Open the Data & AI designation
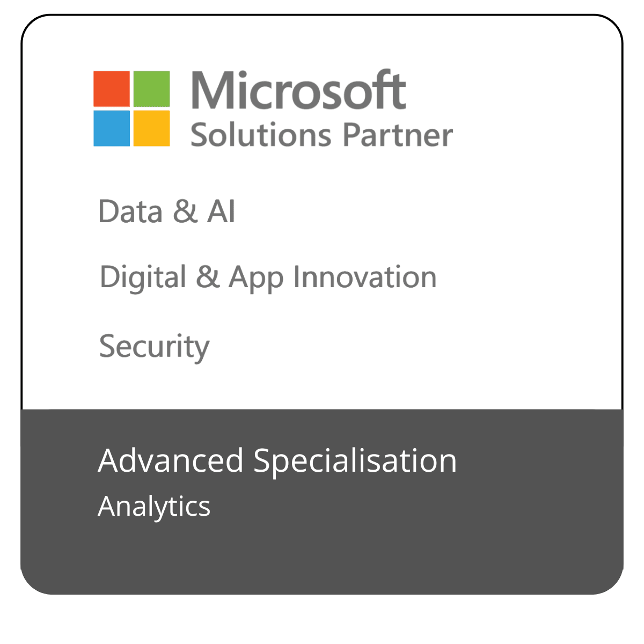644x644 pixels. (x=166, y=211)
